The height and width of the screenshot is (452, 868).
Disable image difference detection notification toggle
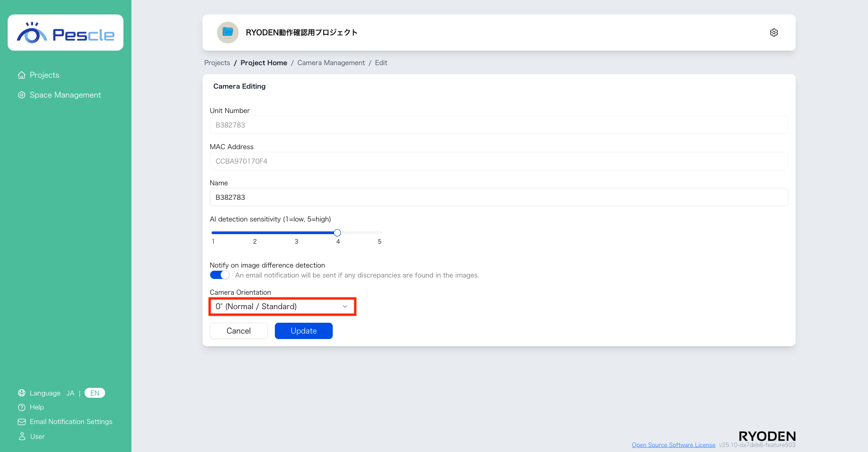(220, 275)
